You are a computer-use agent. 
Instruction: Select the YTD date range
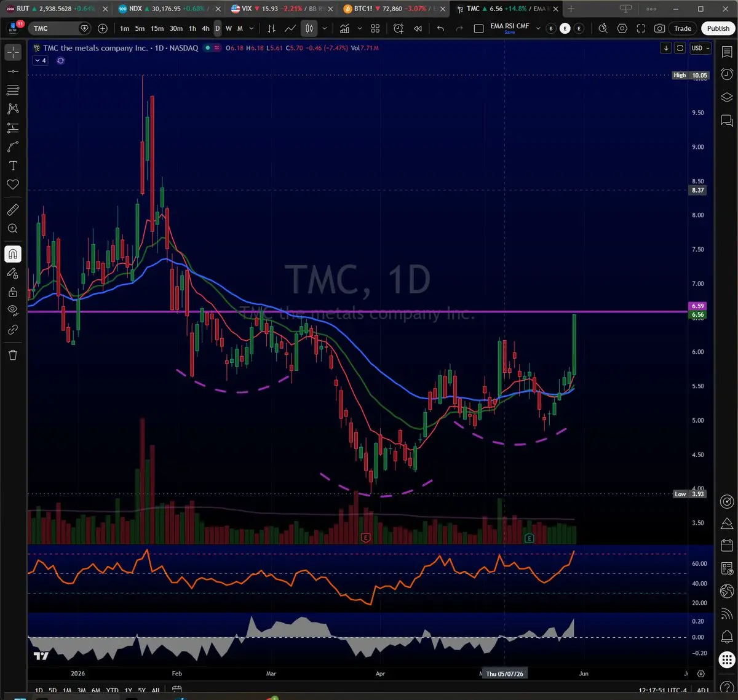[x=112, y=691]
